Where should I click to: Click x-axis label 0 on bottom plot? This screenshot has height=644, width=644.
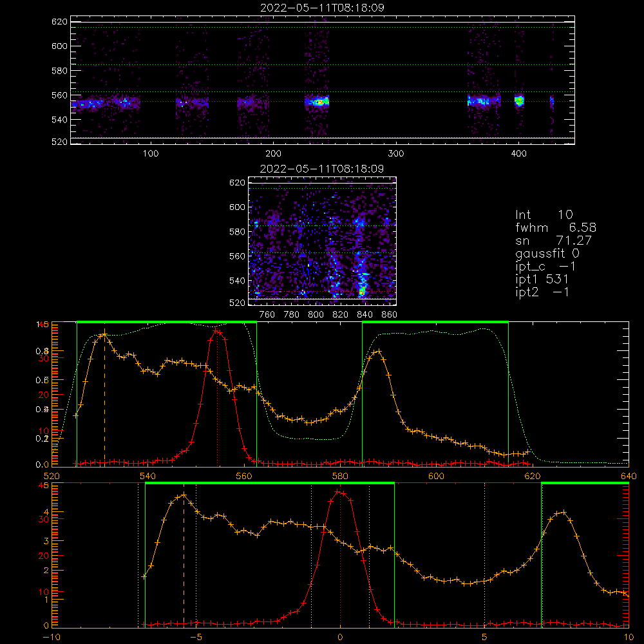[x=340, y=638]
